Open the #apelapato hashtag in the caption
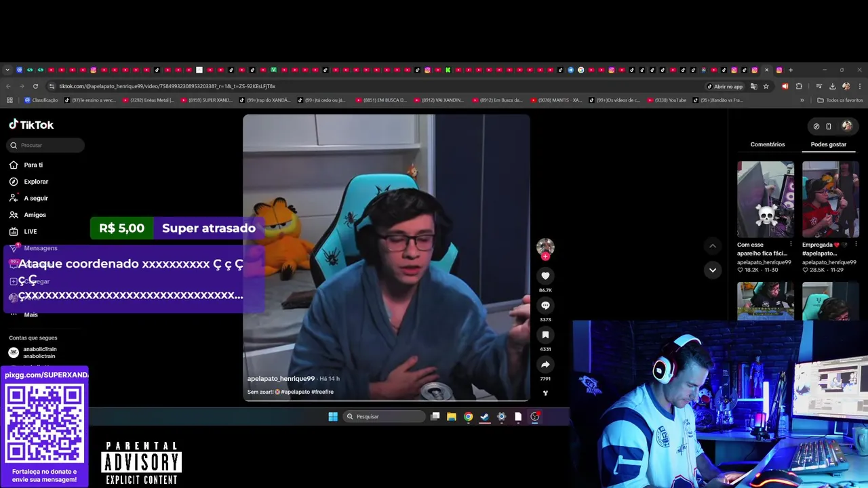This screenshot has height=488, width=868. point(295,392)
